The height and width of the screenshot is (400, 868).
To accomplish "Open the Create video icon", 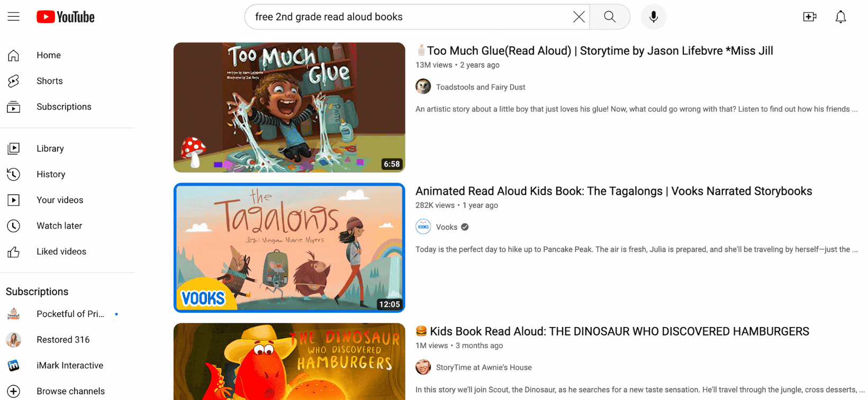I will tap(810, 17).
